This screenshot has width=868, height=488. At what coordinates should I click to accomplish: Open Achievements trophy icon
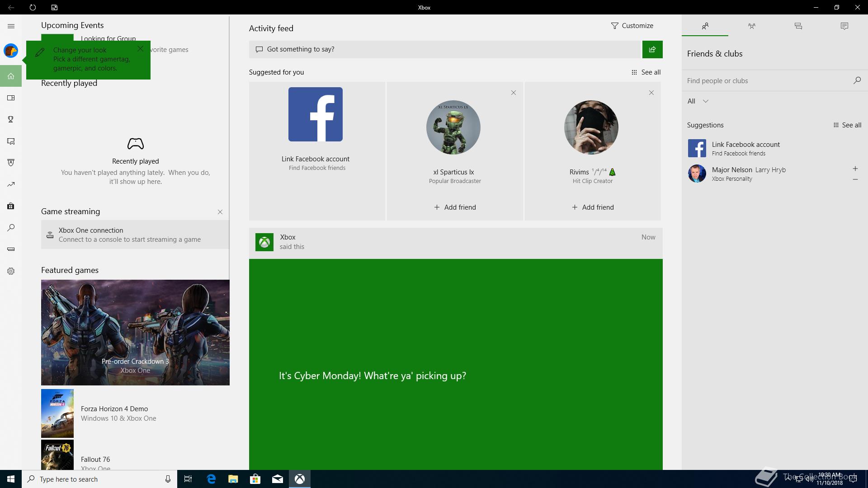[11, 119]
